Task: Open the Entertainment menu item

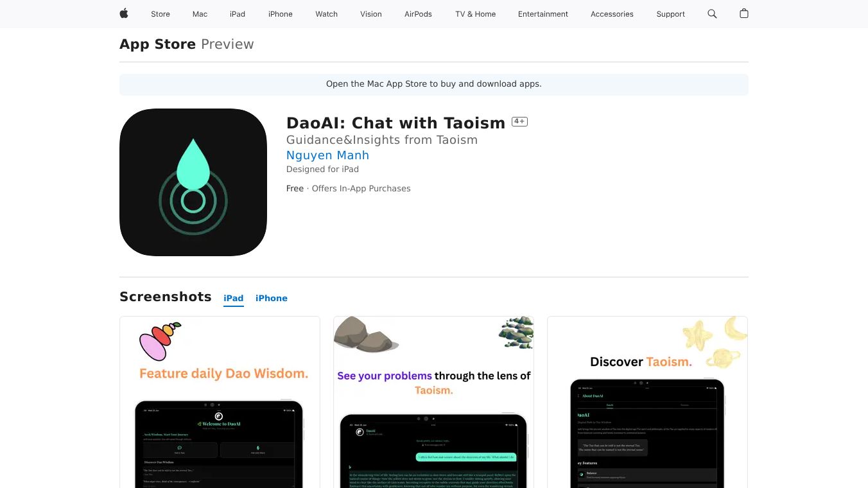Action: [x=543, y=14]
